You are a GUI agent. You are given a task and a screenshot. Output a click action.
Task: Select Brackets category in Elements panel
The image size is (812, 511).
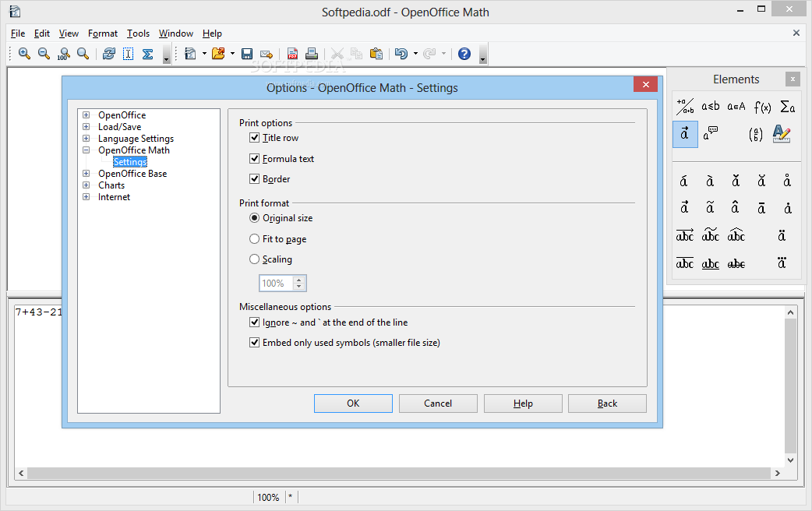tap(756, 135)
